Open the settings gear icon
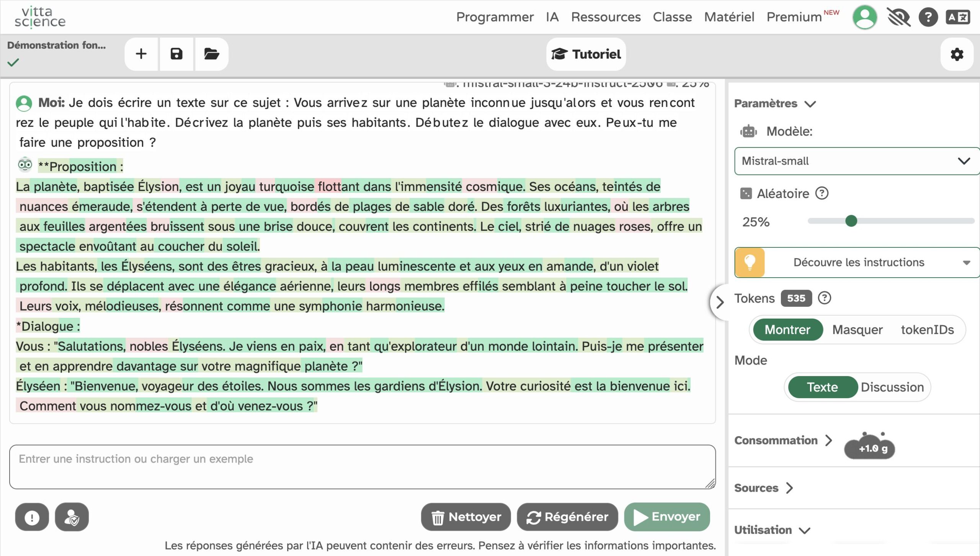This screenshot has width=980, height=556. (x=957, y=54)
